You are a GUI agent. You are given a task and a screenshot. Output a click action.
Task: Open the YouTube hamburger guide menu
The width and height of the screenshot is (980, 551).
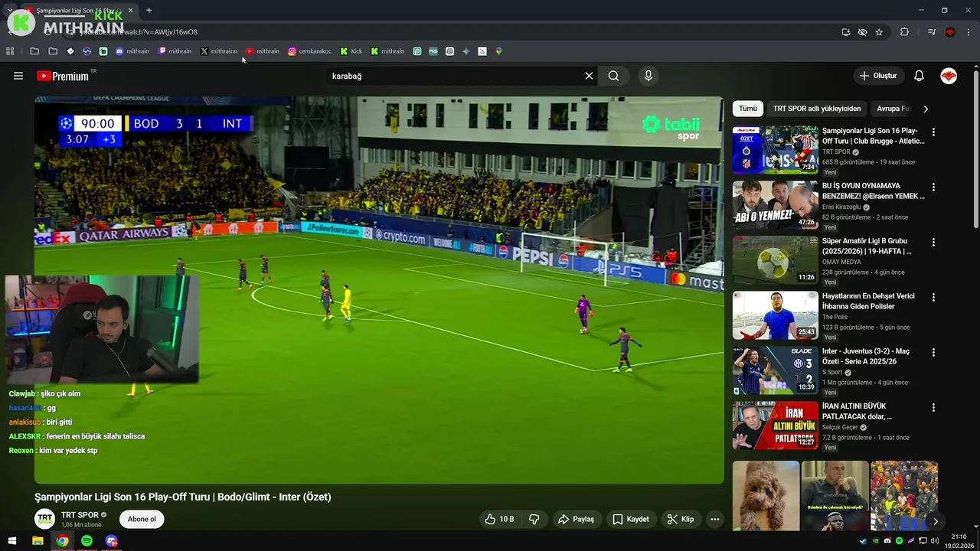(18, 76)
